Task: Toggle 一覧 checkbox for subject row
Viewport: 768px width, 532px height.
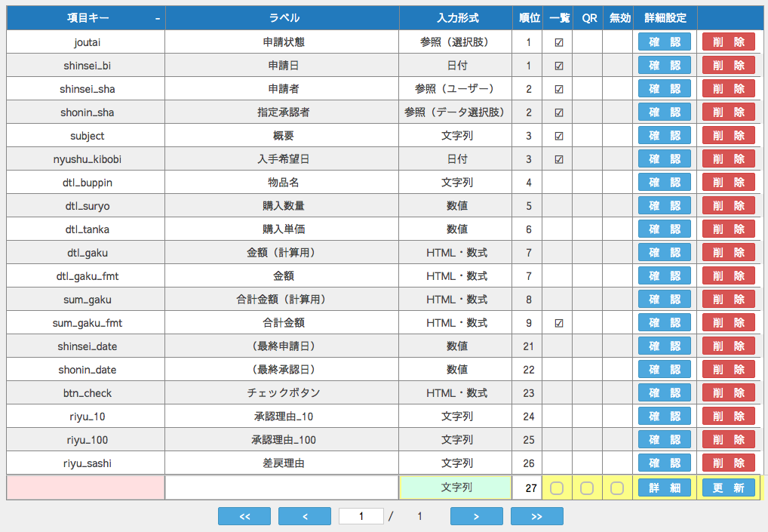Action: tap(559, 136)
